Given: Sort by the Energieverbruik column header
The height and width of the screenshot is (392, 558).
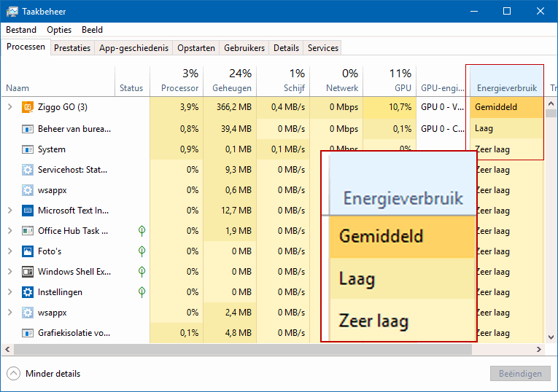Looking at the screenshot, I should (507, 82).
